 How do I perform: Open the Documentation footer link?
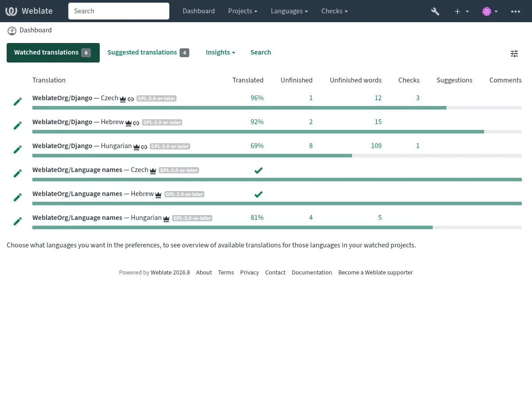(x=312, y=273)
